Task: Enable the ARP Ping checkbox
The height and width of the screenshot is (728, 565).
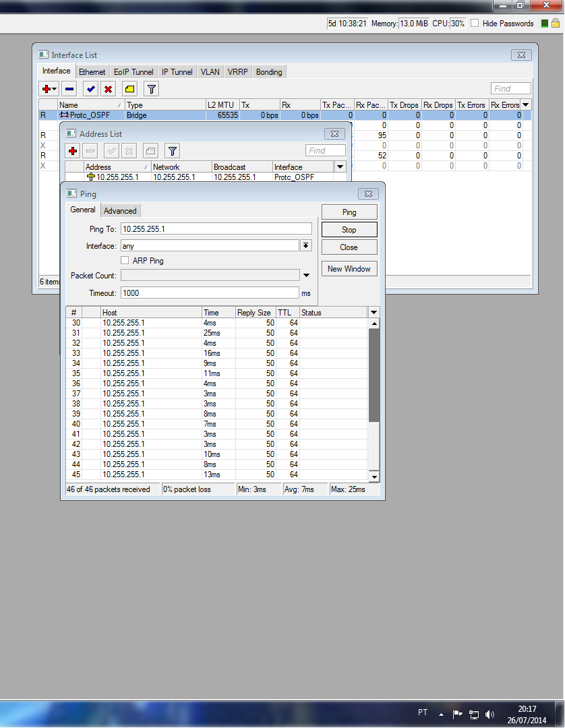Action: [125, 261]
